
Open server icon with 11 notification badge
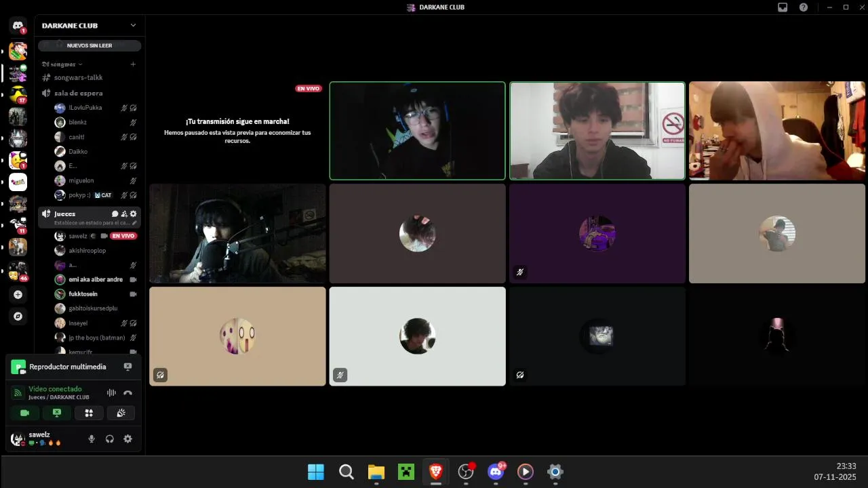[x=18, y=225]
